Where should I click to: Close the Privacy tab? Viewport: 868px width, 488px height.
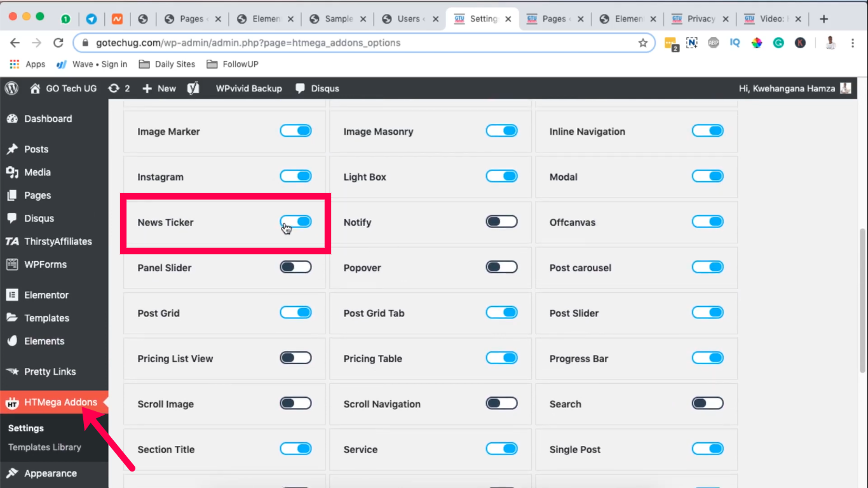coord(726,19)
